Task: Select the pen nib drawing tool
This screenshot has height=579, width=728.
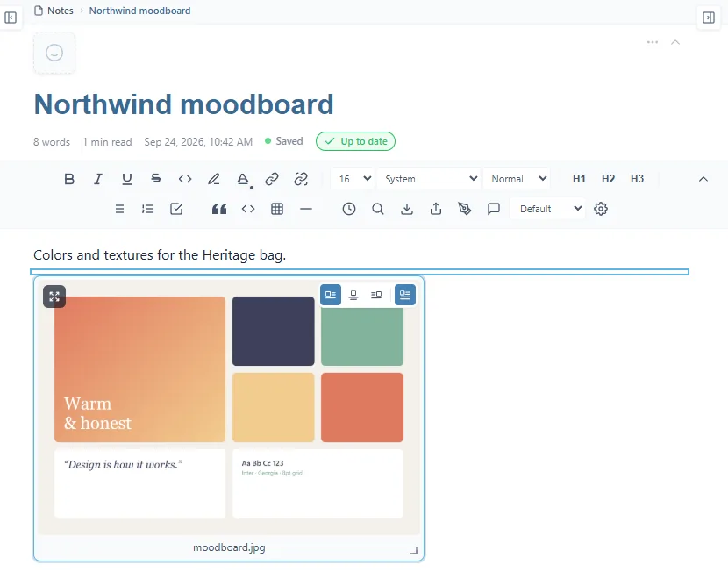Action: tap(465, 209)
